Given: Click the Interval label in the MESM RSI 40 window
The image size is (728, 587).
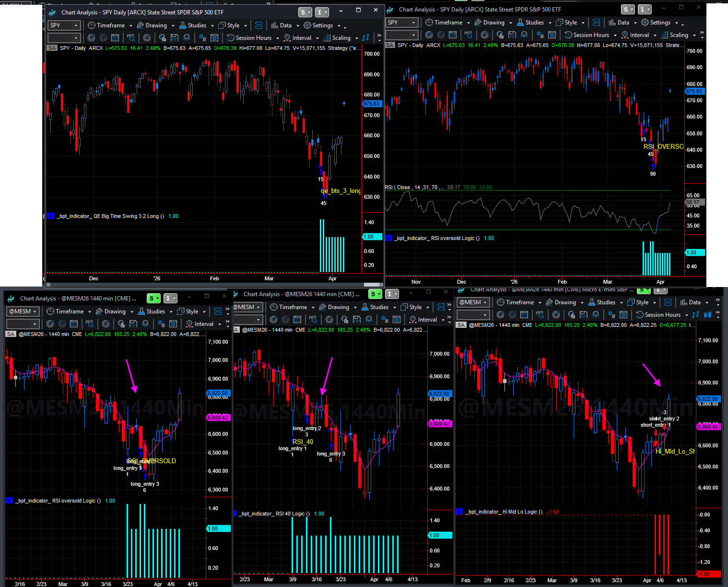Looking at the screenshot, I should tap(427, 320).
